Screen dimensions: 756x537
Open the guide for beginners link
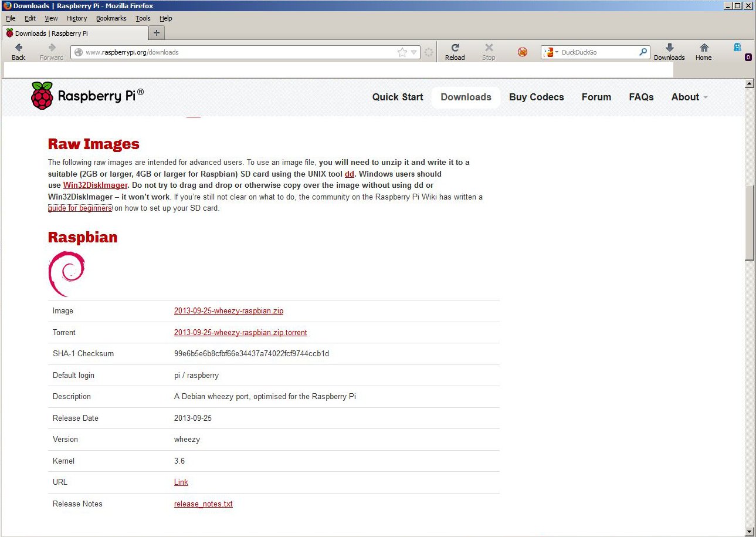point(80,208)
